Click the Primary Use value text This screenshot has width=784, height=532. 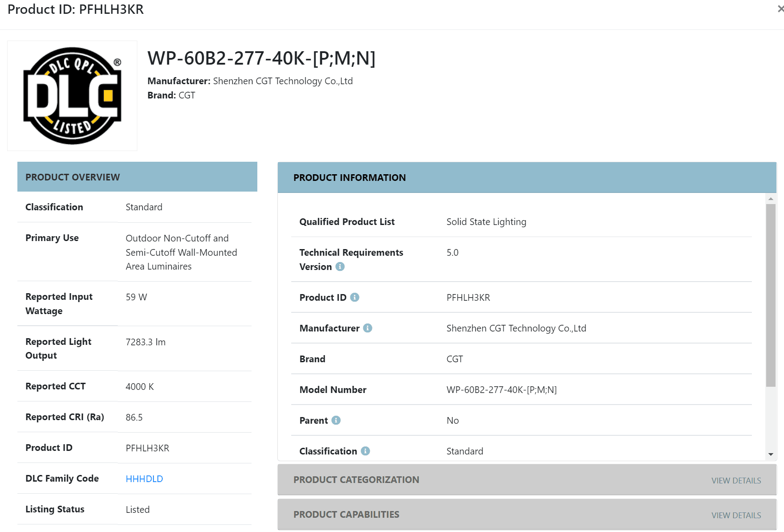[x=182, y=252]
